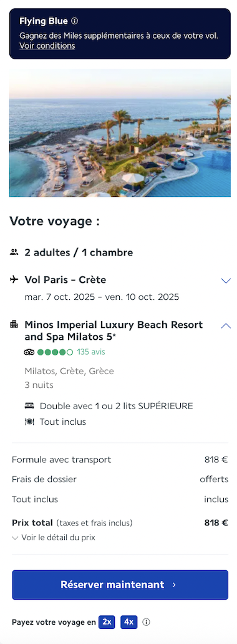Viewport: 237px width, 644px height.
Task: Click the bed icon for the room type
Action: [29, 406]
